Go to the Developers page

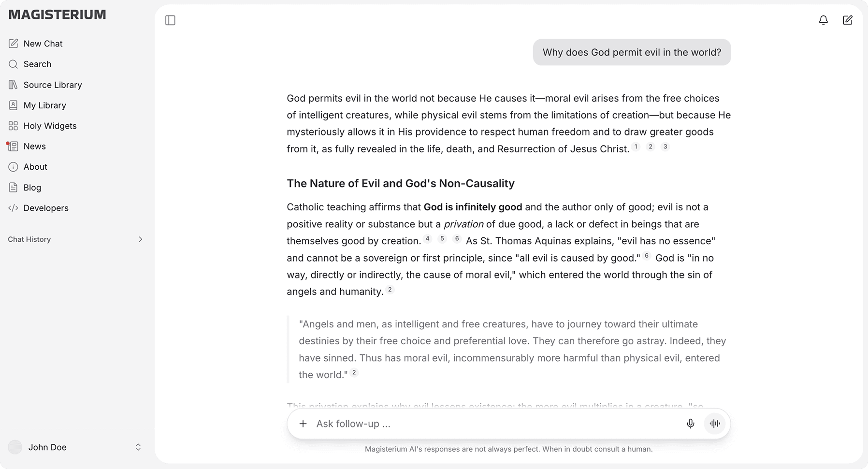[46, 208]
